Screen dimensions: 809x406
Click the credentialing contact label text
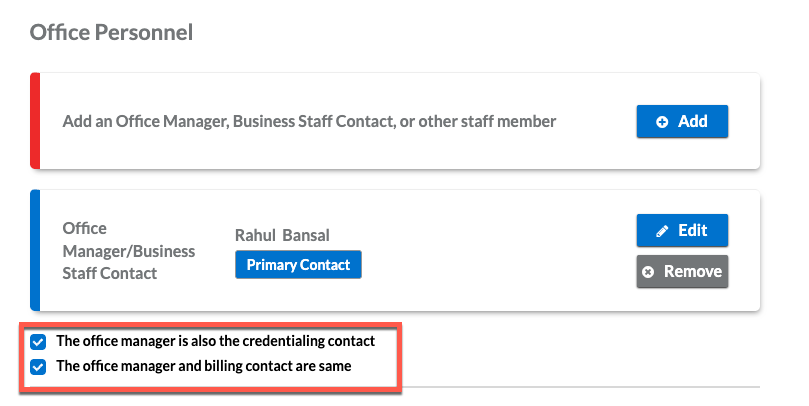[x=215, y=341]
